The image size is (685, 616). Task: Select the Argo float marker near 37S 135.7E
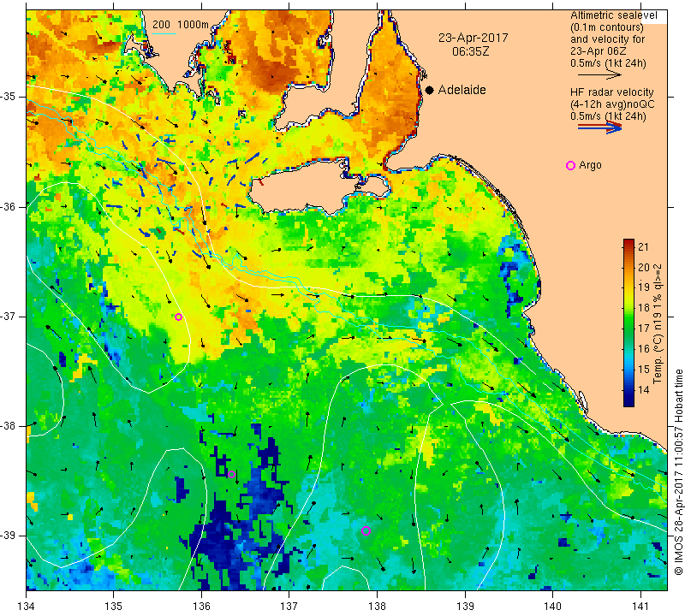click(178, 317)
